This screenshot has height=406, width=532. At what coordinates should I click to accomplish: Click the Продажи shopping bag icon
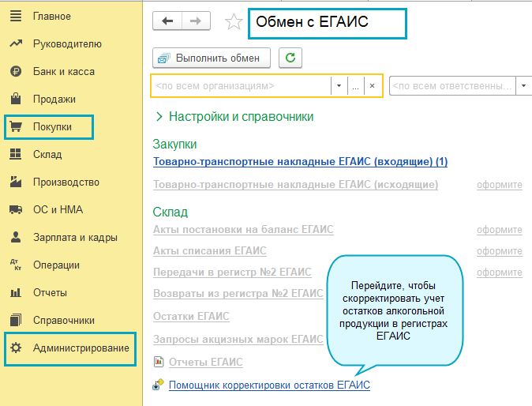click(16, 99)
